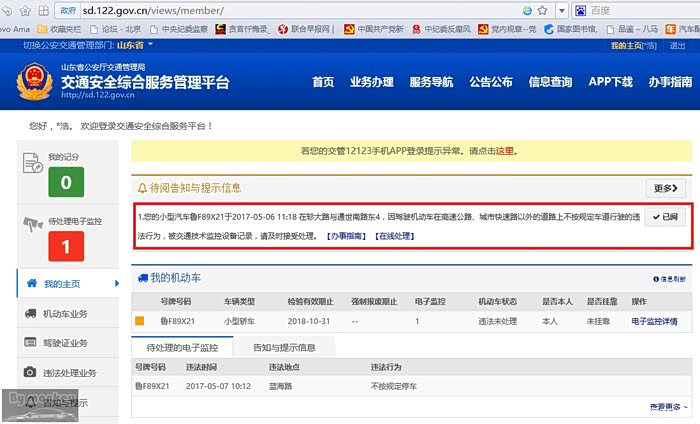Open the 业务办理 navigation menu
This screenshot has height=424, width=700.
click(x=372, y=82)
